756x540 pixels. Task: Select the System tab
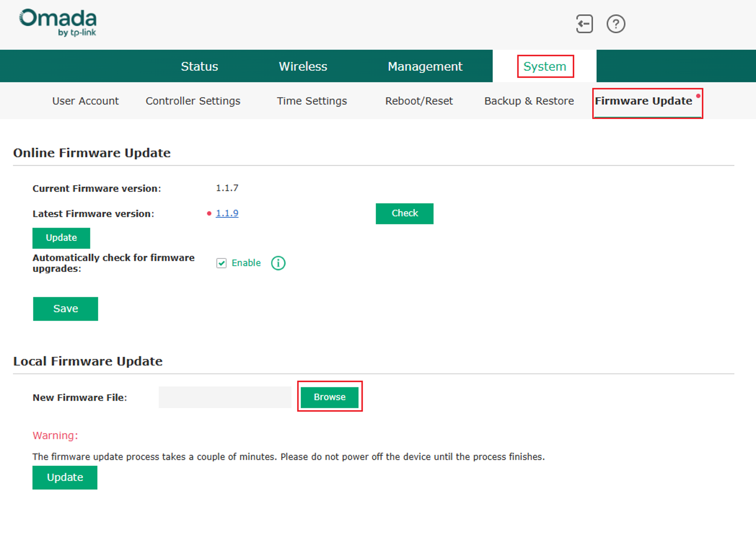pos(545,66)
